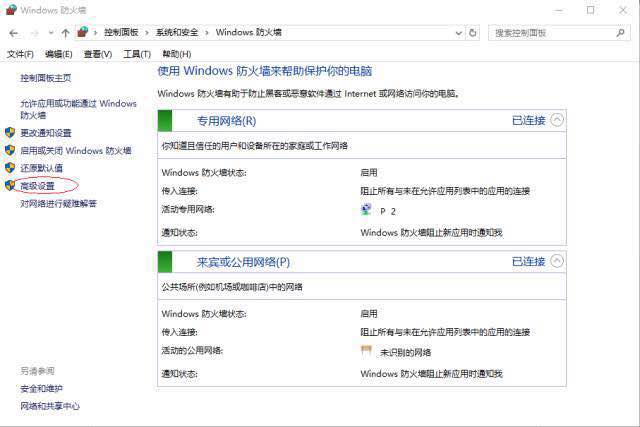Click the Back navigation arrow

pyautogui.click(x=13, y=33)
